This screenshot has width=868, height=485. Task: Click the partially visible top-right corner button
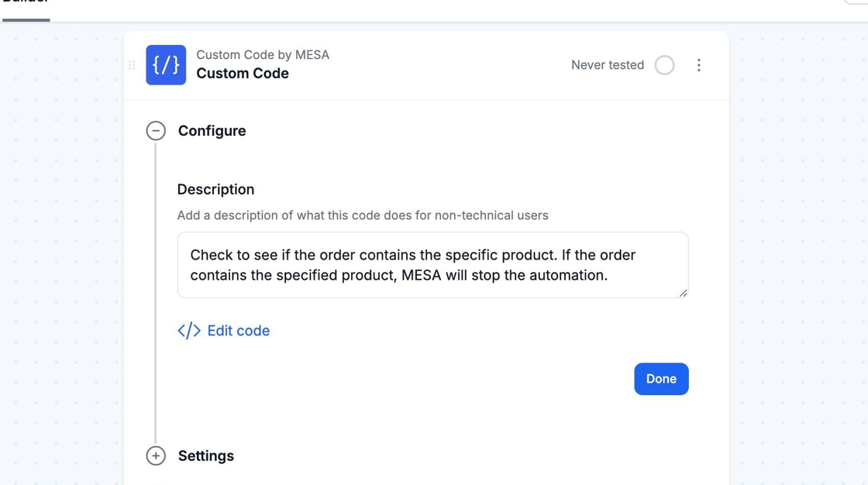click(x=856, y=2)
